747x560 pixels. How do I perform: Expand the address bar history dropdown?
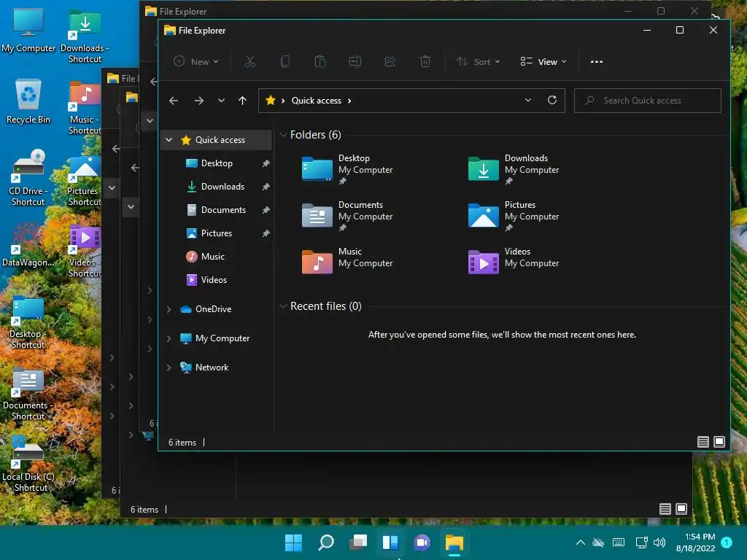[528, 100]
